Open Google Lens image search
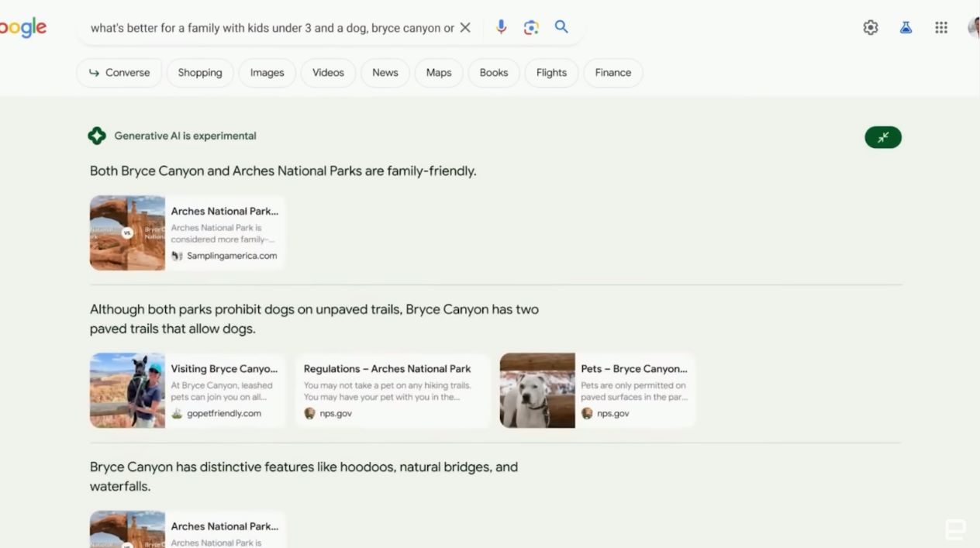The width and height of the screenshot is (980, 548). [531, 27]
